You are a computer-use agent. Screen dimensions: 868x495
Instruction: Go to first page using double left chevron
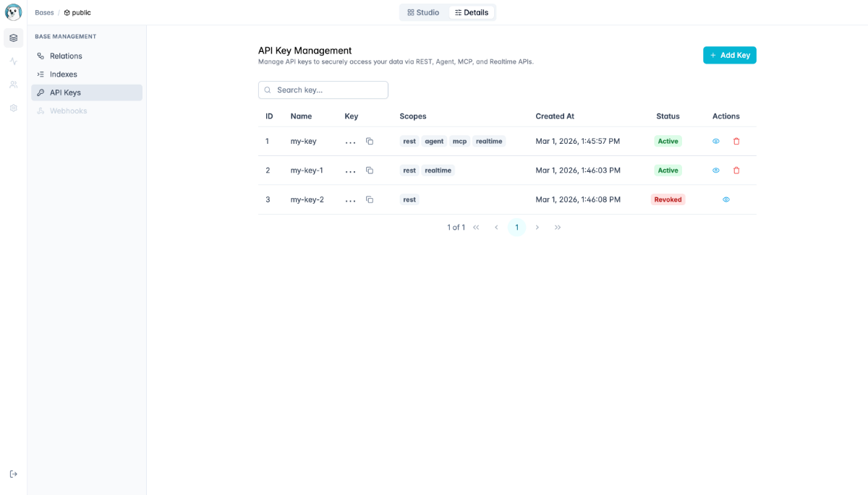(476, 227)
